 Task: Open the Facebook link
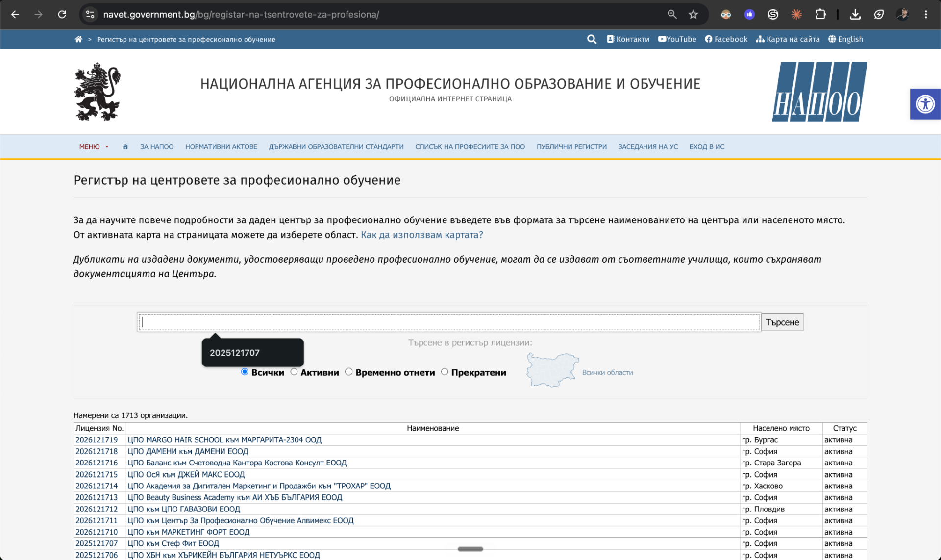pos(726,39)
